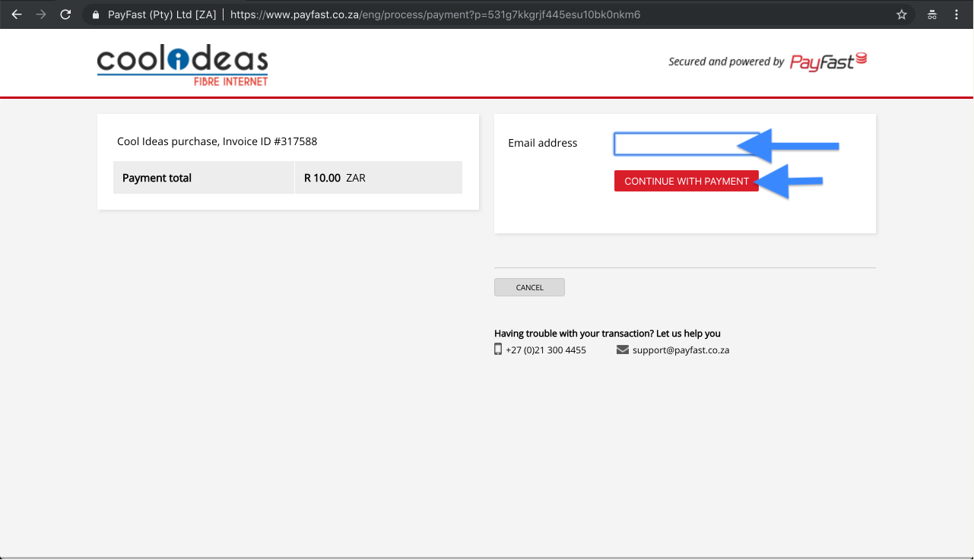Screen dimensions: 974x560
Task: Click the Payment total label
Action: tap(157, 178)
